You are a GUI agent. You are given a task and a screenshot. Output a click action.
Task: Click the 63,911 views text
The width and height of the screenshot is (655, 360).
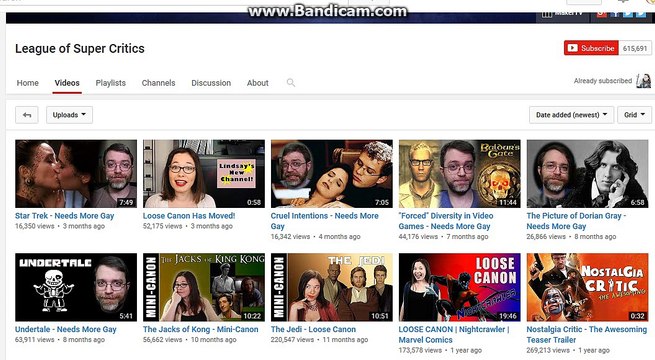(35, 340)
